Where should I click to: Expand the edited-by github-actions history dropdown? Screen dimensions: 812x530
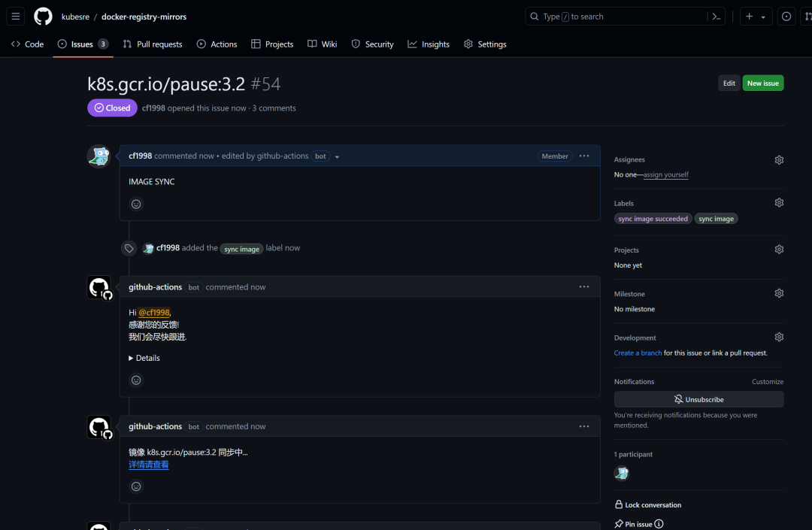337,156
